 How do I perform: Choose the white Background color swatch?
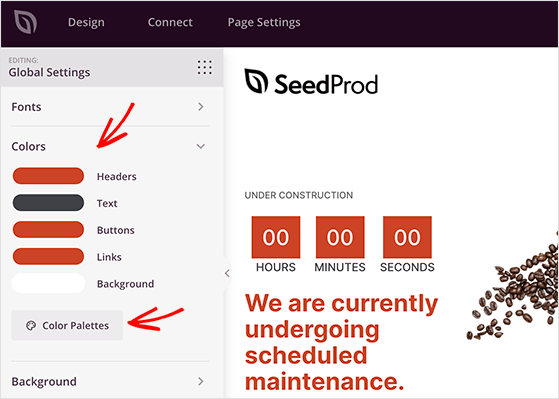point(48,283)
